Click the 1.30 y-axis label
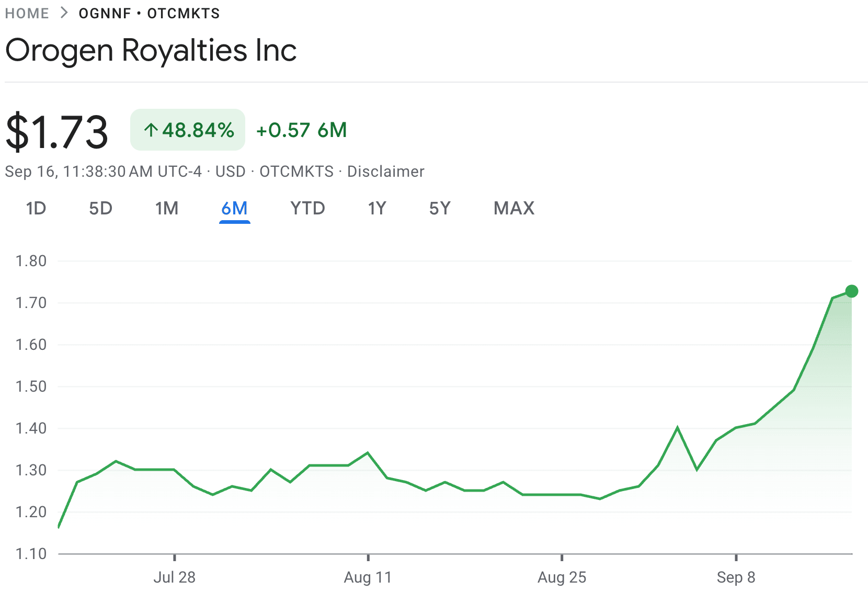The width and height of the screenshot is (868, 592). 31,470
